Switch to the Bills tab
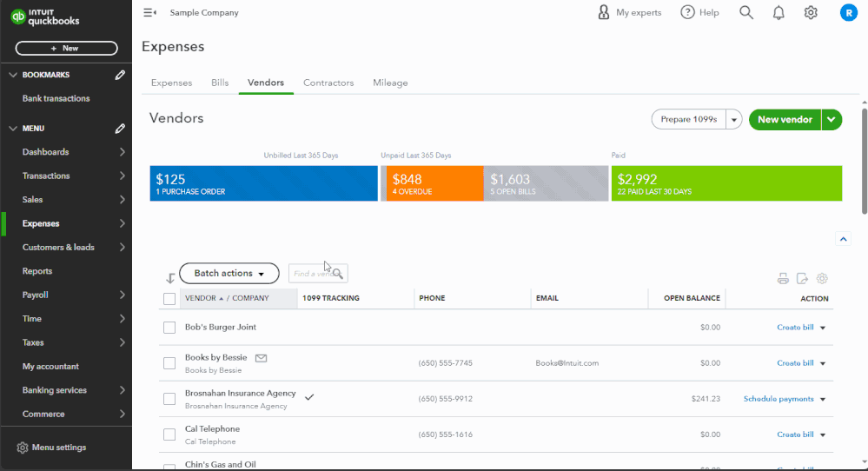The image size is (868, 471). [220, 83]
